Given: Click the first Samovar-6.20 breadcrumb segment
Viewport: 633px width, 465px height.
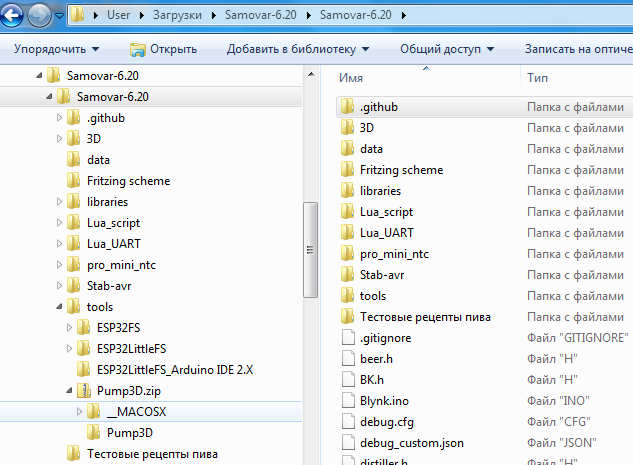Looking at the screenshot, I should tap(260, 15).
